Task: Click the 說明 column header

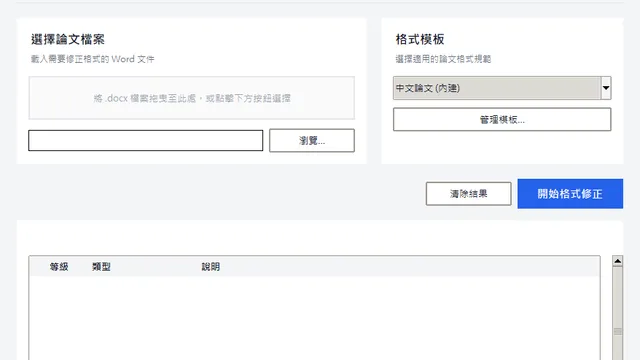Action: [x=211, y=267]
